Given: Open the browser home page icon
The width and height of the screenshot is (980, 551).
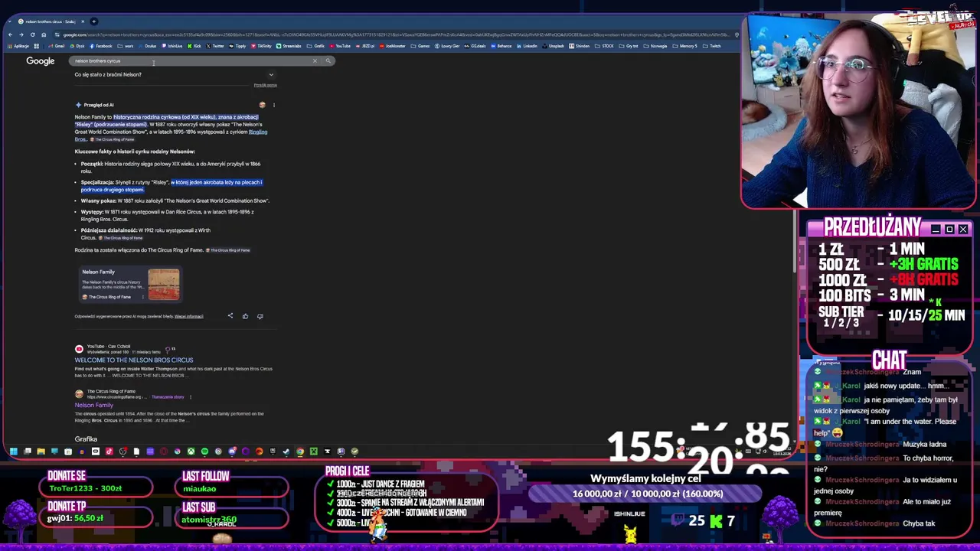Looking at the screenshot, I should [44, 34].
